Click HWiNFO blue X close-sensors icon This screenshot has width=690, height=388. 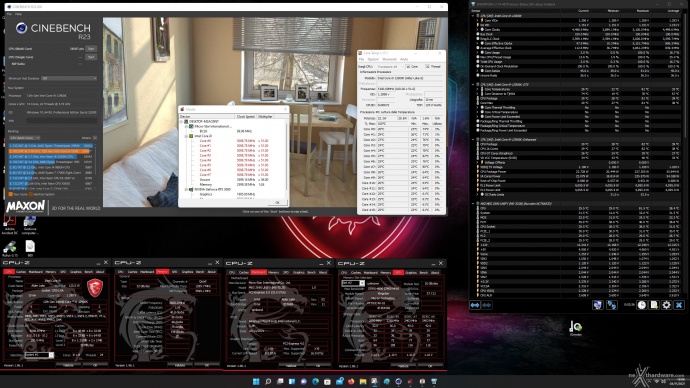[x=679, y=305]
